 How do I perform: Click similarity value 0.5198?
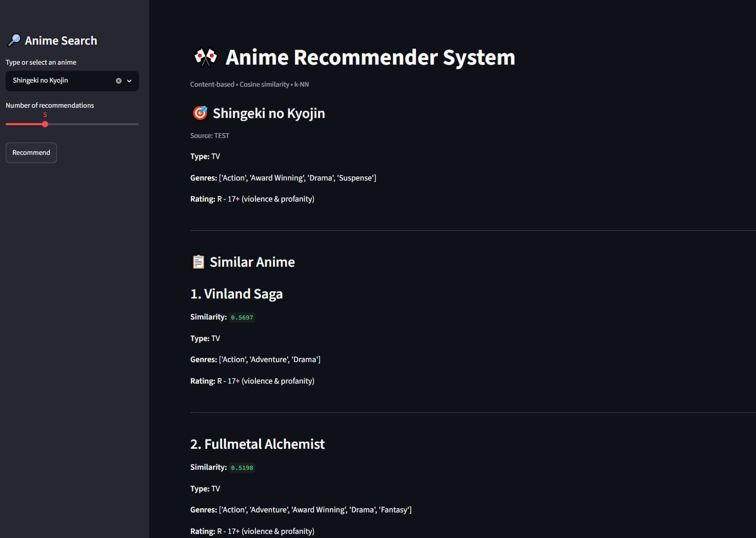click(x=242, y=468)
